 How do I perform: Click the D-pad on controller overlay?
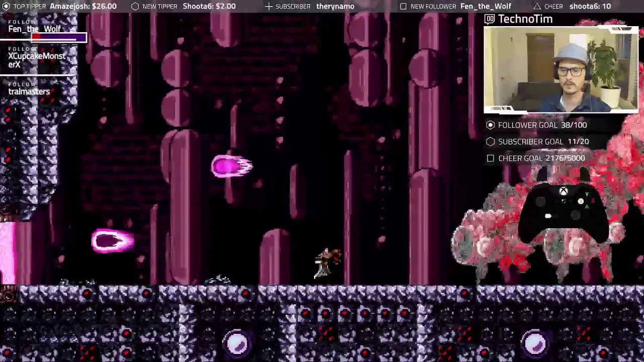pyautogui.click(x=548, y=216)
